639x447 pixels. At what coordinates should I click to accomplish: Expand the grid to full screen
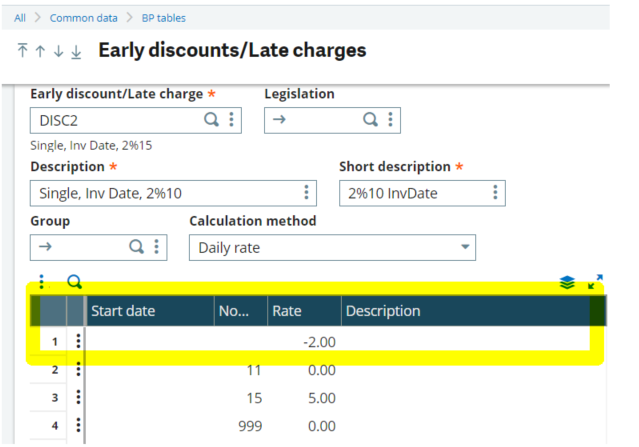[x=595, y=283]
